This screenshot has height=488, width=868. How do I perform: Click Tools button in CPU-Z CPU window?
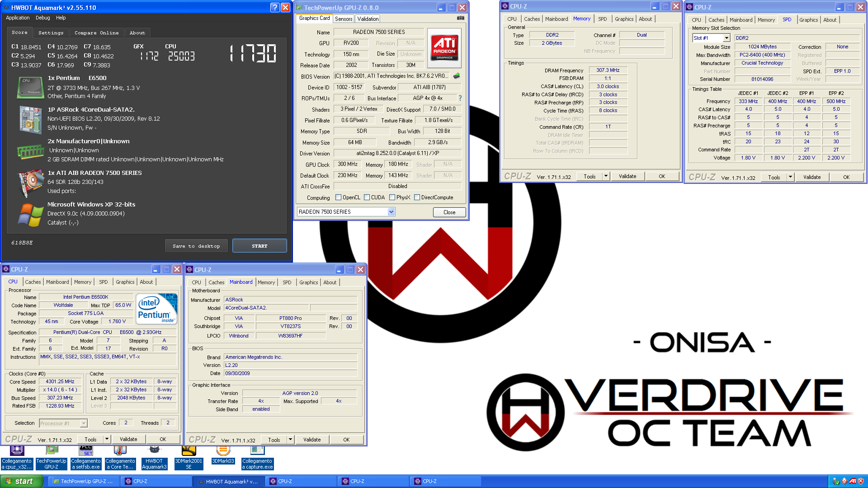coord(90,439)
